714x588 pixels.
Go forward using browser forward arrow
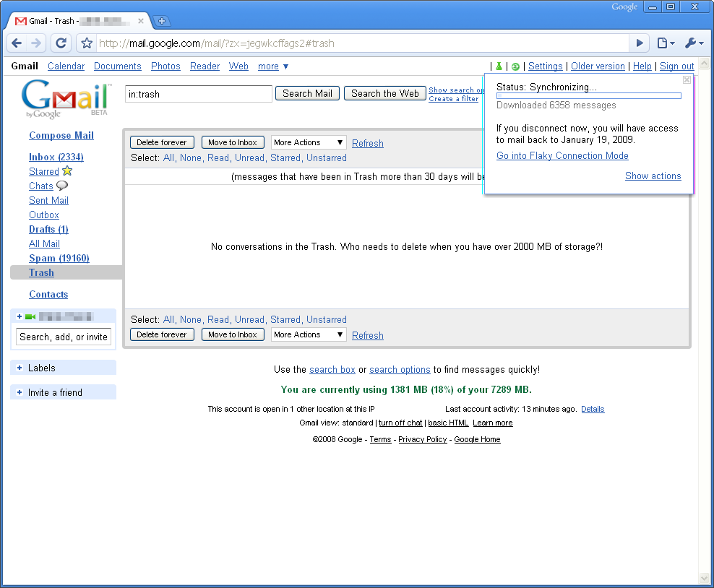pyautogui.click(x=35, y=43)
